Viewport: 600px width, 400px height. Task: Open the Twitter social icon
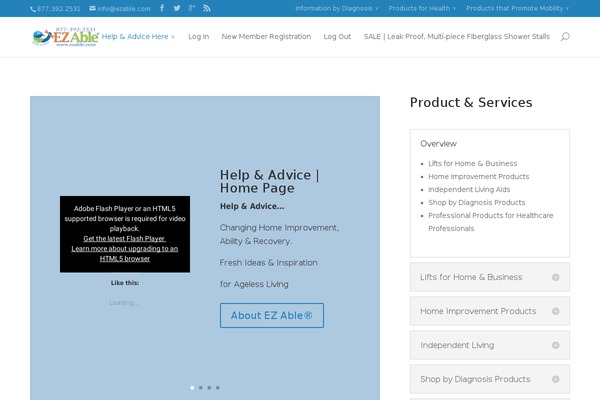tap(177, 8)
